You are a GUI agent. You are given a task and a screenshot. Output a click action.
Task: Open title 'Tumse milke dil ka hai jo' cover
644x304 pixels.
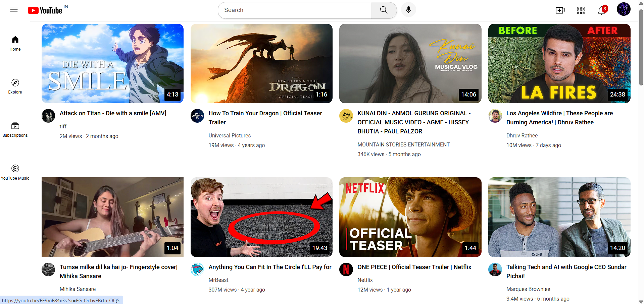click(119, 271)
